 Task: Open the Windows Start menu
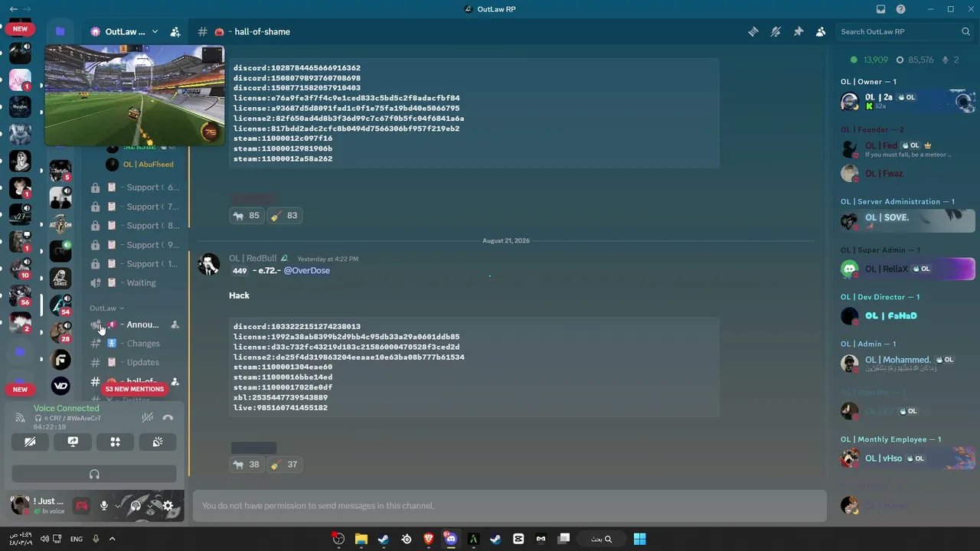639,539
